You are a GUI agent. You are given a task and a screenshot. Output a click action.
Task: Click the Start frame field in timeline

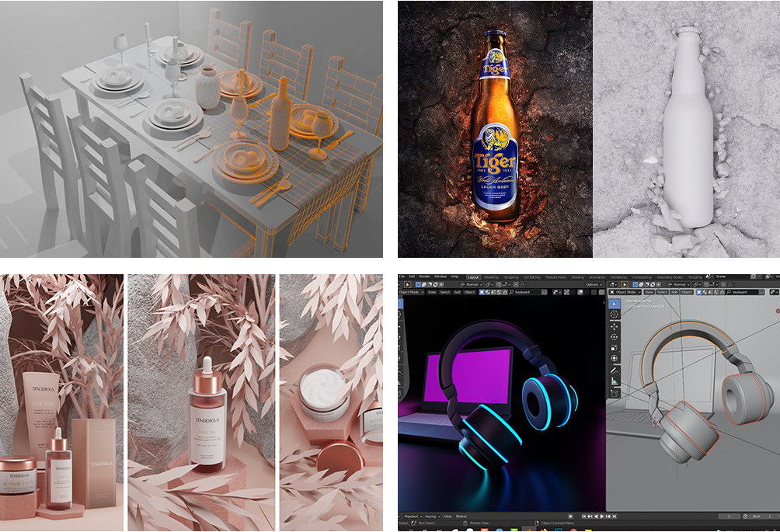[762, 516]
